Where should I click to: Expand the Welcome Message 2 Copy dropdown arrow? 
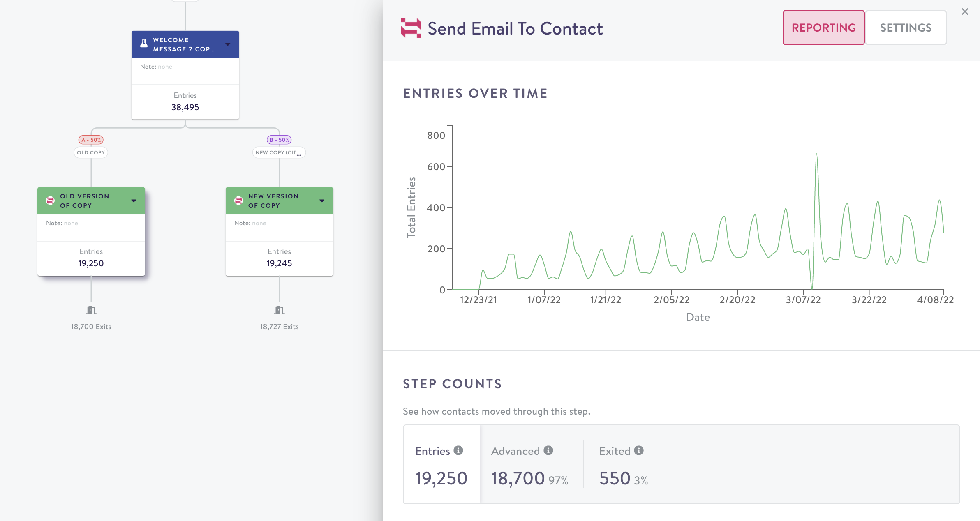228,44
